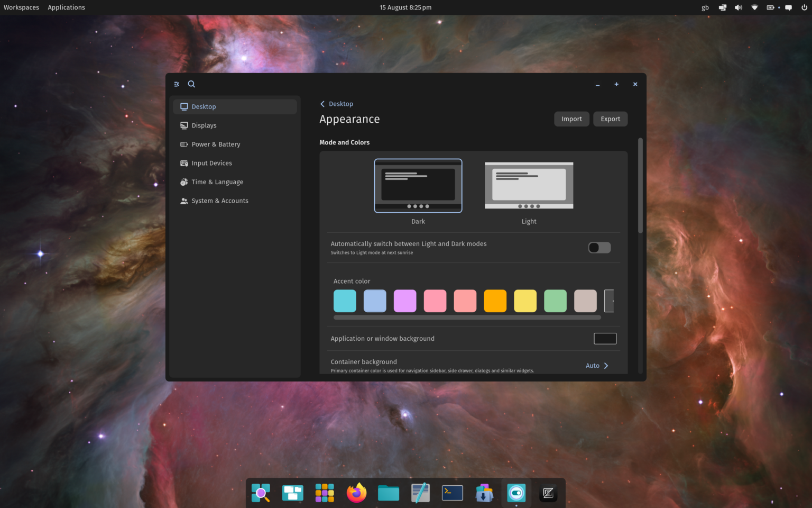The height and width of the screenshot is (508, 812).
Task: Select the orange accent color swatch
Action: (x=495, y=301)
